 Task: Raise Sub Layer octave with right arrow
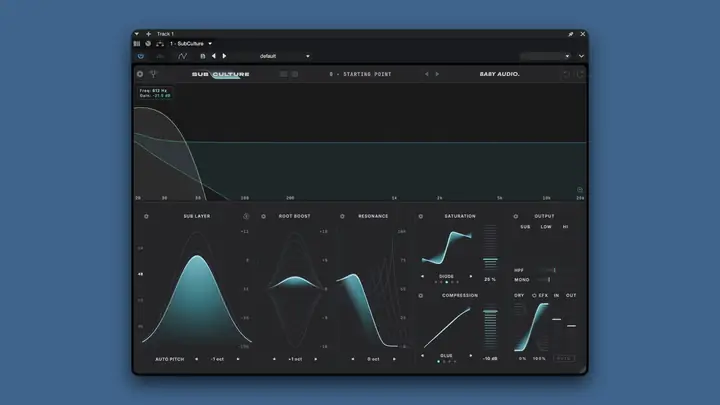tap(238, 359)
